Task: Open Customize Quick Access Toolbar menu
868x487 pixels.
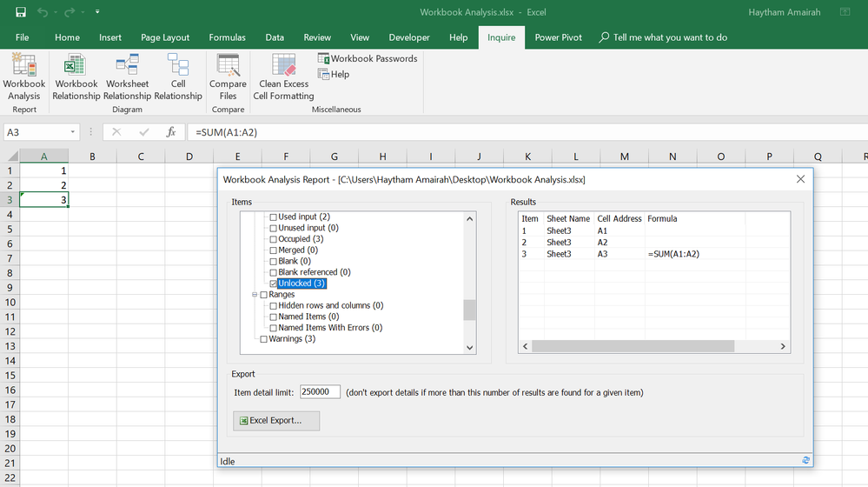Action: 97,11
